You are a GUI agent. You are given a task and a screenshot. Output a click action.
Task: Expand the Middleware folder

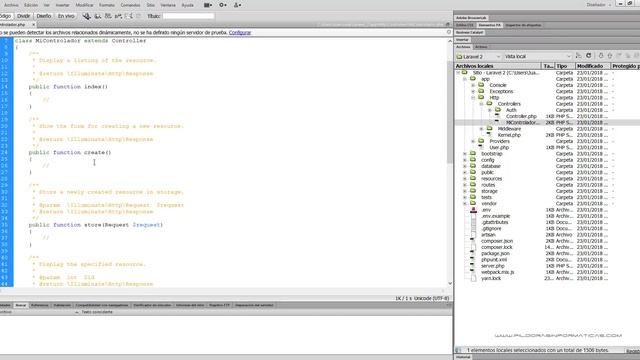pos(481,129)
